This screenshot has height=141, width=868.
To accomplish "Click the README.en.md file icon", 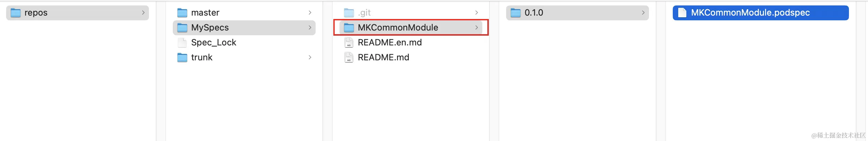I will [x=349, y=43].
